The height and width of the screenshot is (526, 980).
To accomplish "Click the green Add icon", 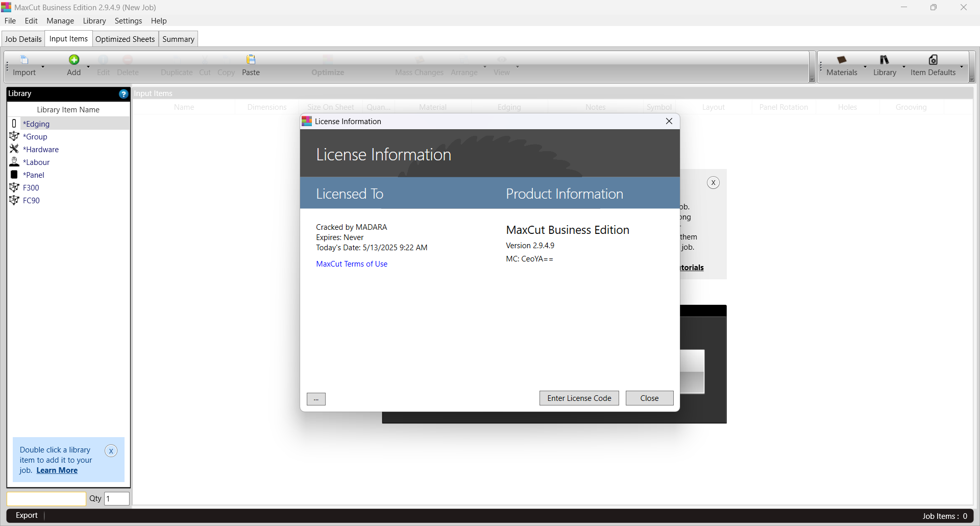I will [x=74, y=60].
